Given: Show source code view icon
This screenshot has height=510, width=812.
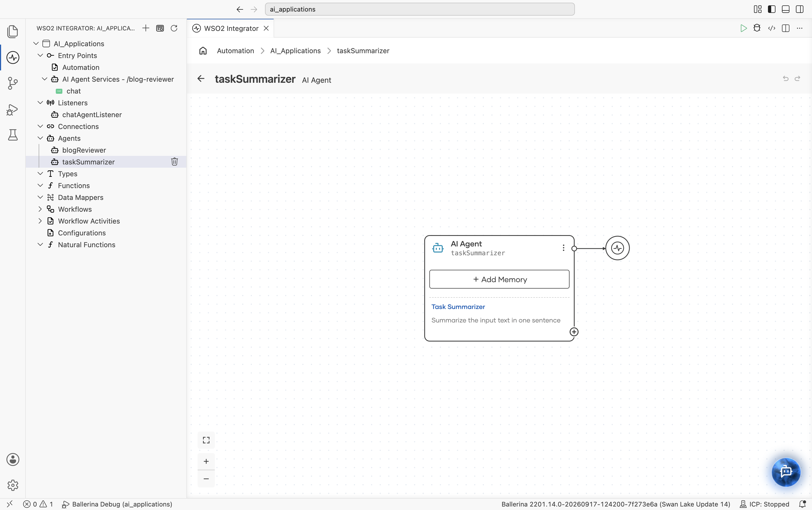Looking at the screenshot, I should pyautogui.click(x=771, y=28).
